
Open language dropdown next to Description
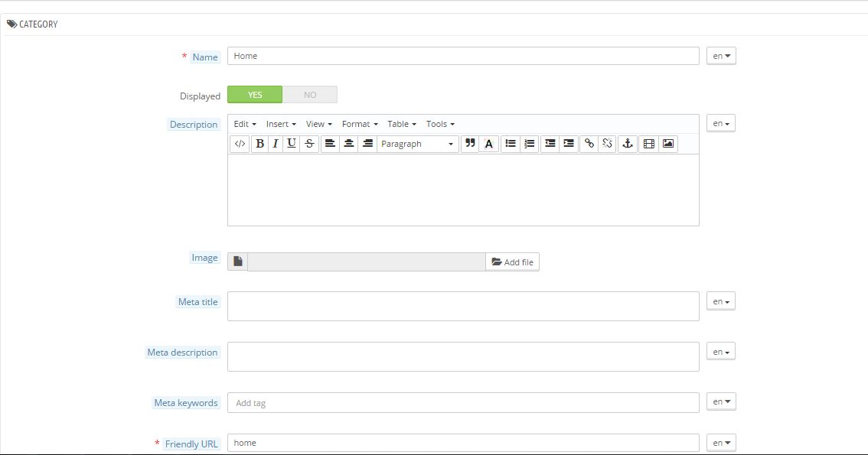721,123
